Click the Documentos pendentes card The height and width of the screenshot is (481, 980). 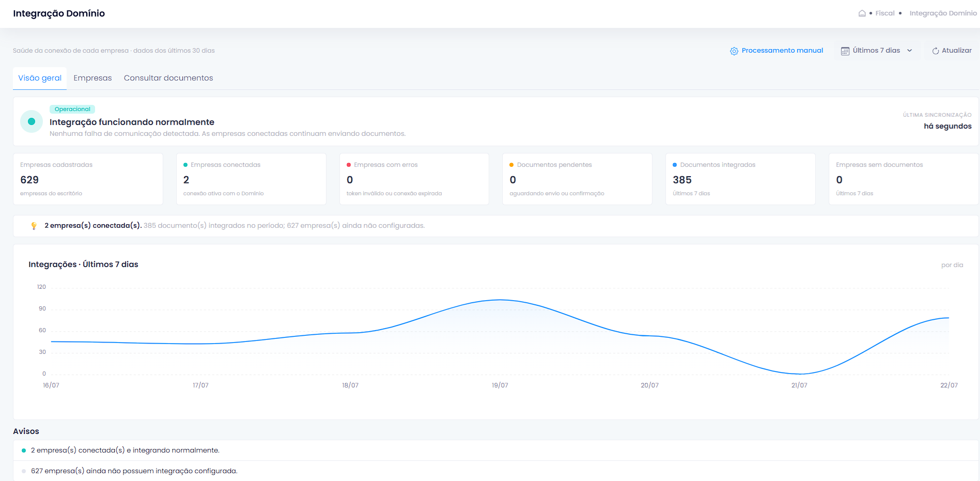click(x=577, y=179)
